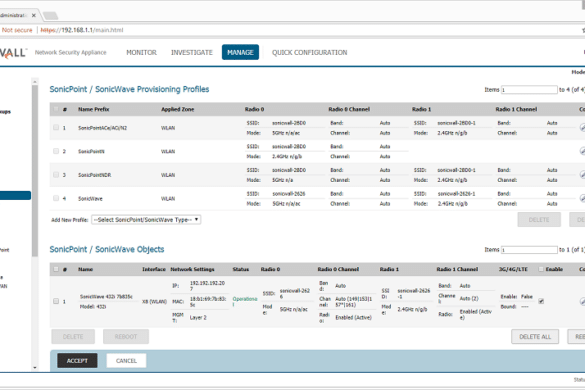The width and height of the screenshot is (585, 390).
Task: Click the browser address bar URL
Action: pyautogui.click(x=82, y=30)
